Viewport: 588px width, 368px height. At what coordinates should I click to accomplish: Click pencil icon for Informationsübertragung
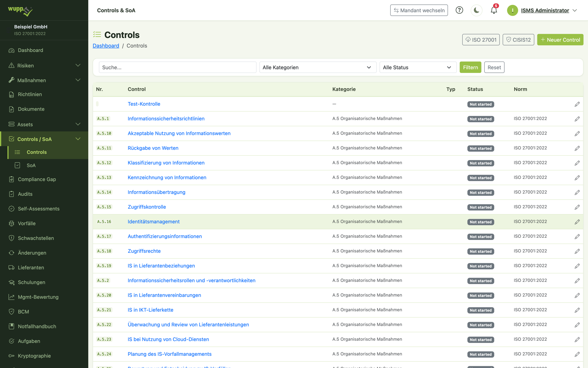point(577,192)
